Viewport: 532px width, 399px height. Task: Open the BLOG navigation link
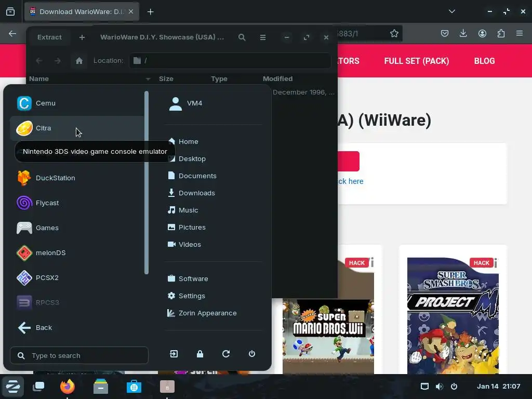[x=484, y=61]
